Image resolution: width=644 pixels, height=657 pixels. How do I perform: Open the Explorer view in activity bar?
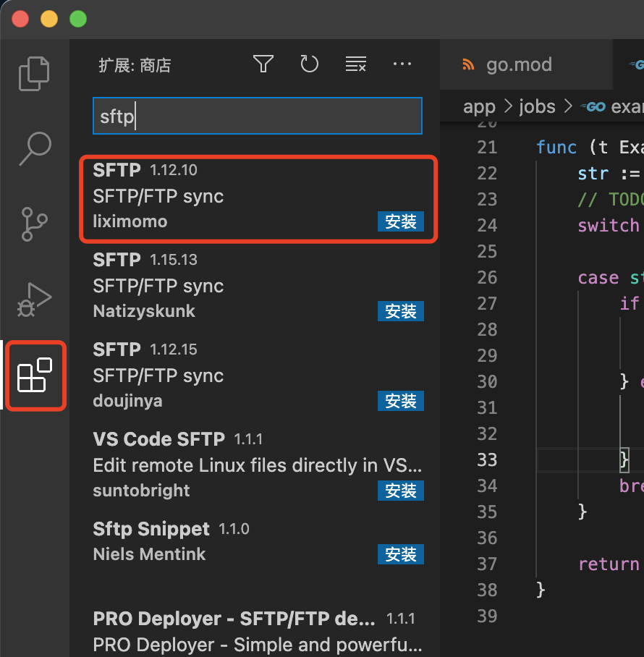(34, 73)
